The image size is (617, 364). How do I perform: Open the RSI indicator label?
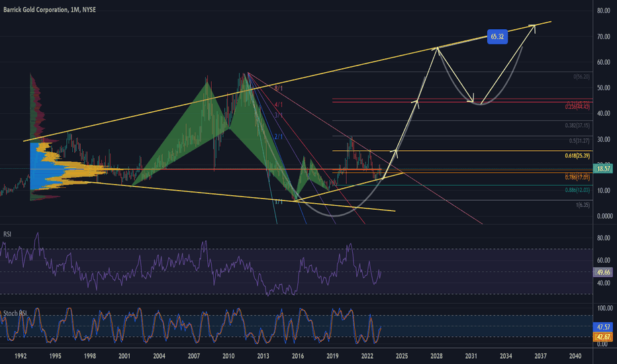point(7,234)
